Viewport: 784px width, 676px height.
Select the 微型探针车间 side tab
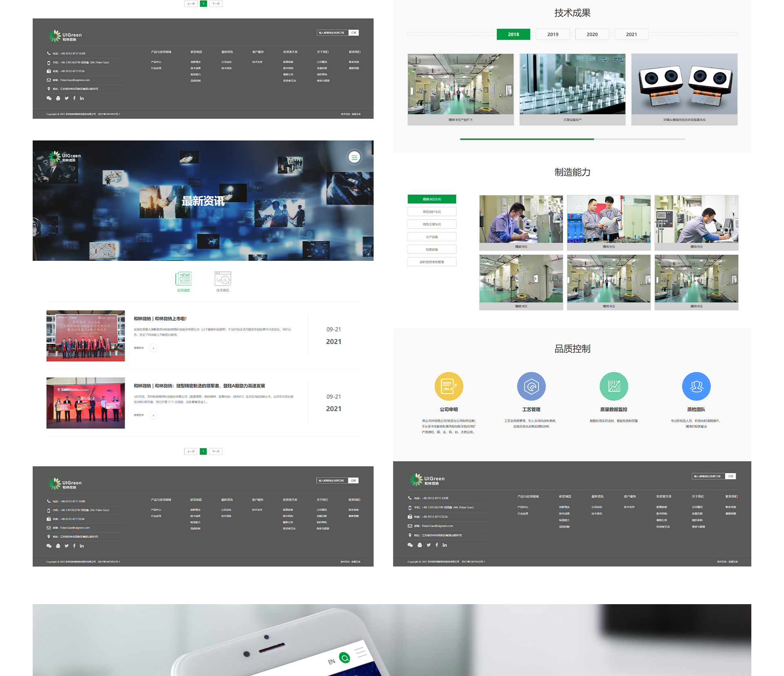tap(432, 212)
